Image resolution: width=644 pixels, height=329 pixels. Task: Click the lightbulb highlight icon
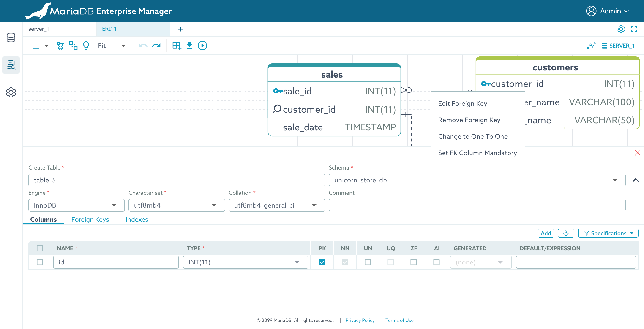(86, 46)
